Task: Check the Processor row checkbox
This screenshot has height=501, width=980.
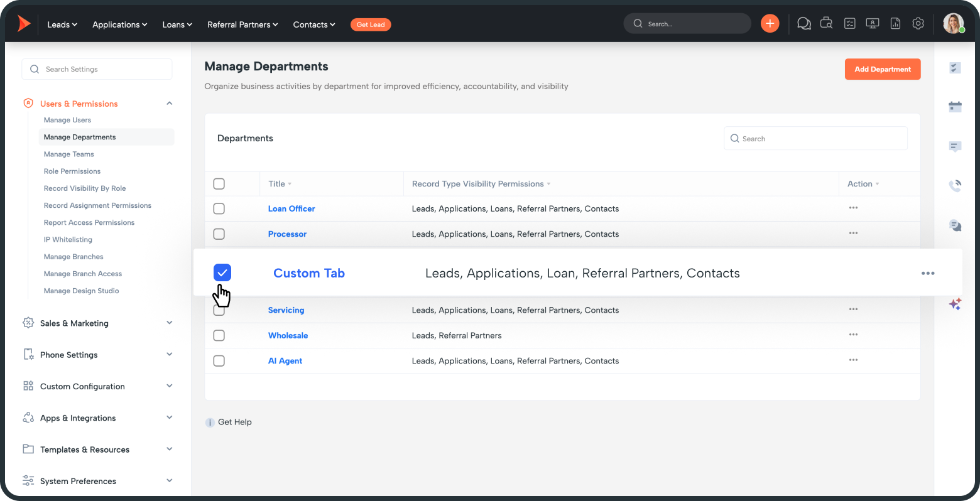Action: point(219,234)
